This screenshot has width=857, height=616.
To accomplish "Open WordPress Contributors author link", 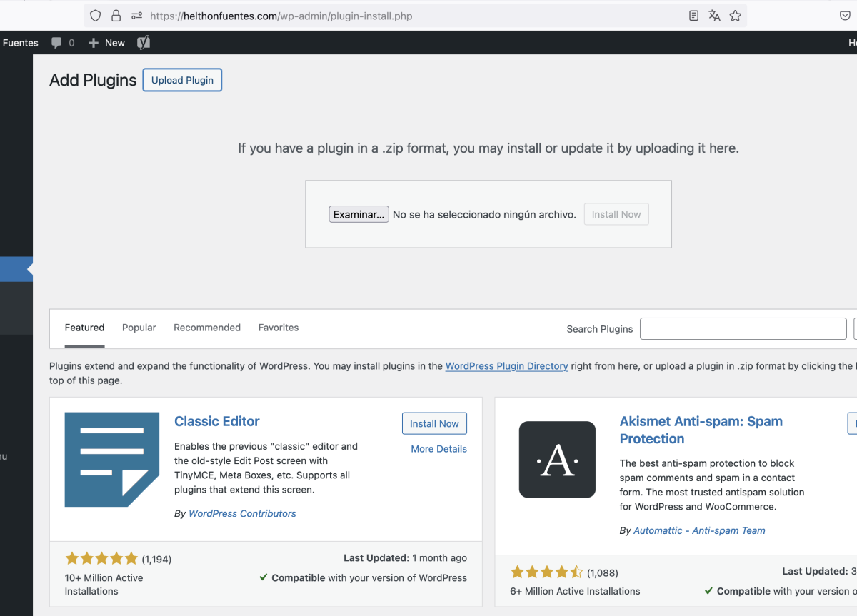I will pyautogui.click(x=242, y=513).
